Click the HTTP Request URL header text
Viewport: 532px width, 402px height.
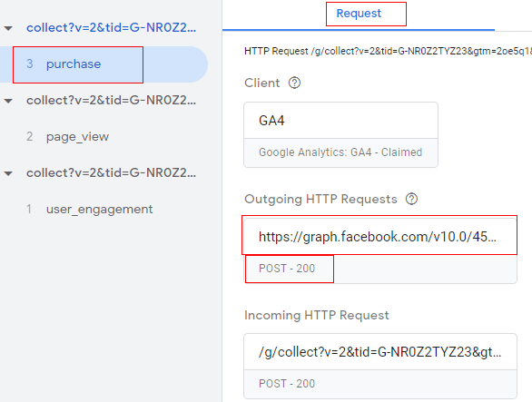tap(388, 51)
